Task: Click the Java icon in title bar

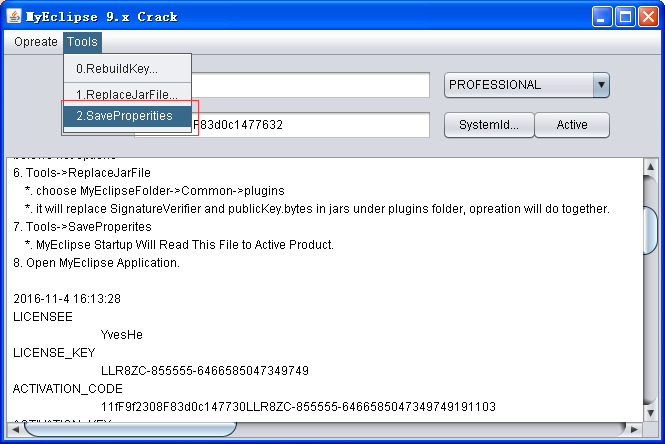Action: point(14,17)
